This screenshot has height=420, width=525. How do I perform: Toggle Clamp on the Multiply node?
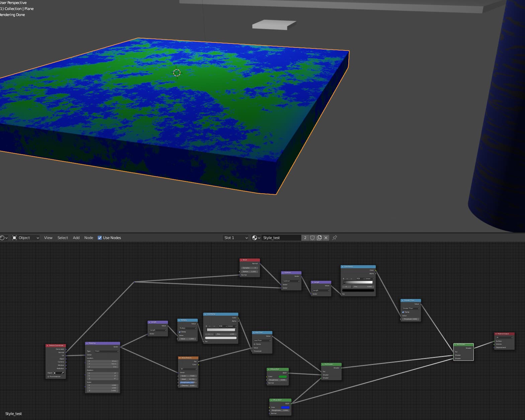(180, 332)
